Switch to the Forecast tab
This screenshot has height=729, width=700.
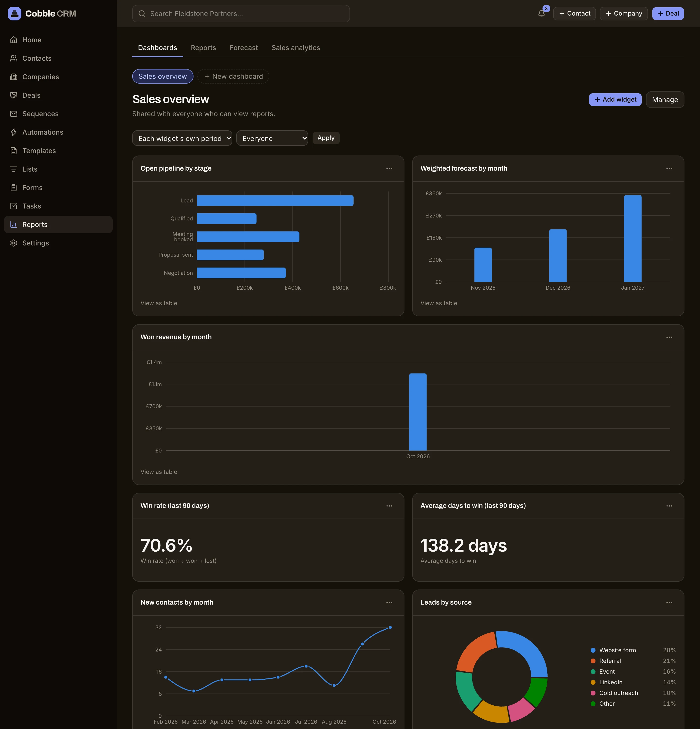244,48
